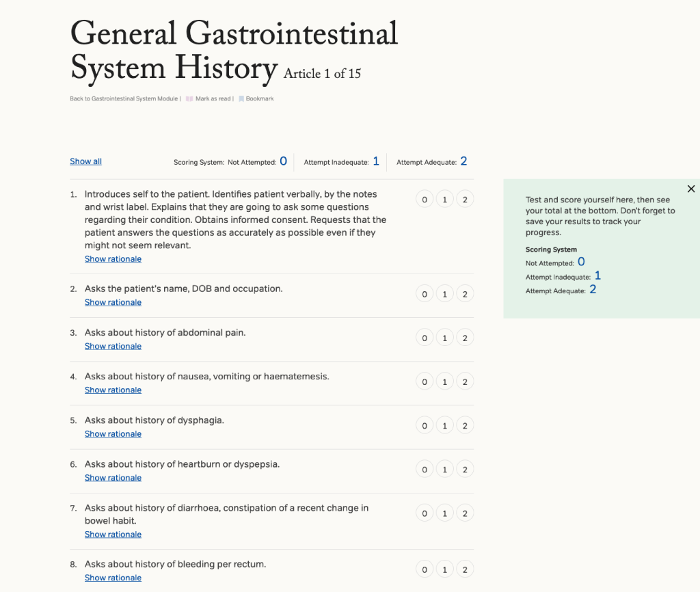
Task: Go back to Gastrointestinal System Module
Action: 124,99
